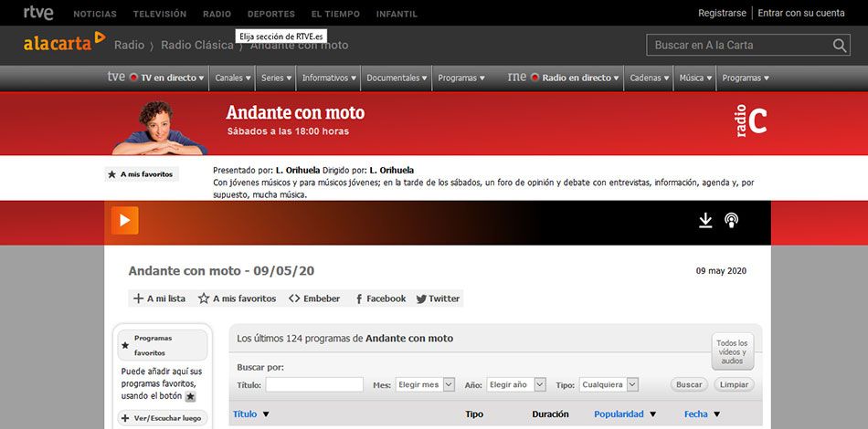Open the Tipo Cualquiera dropdown
The width and height of the screenshot is (868, 429).
pyautogui.click(x=609, y=385)
